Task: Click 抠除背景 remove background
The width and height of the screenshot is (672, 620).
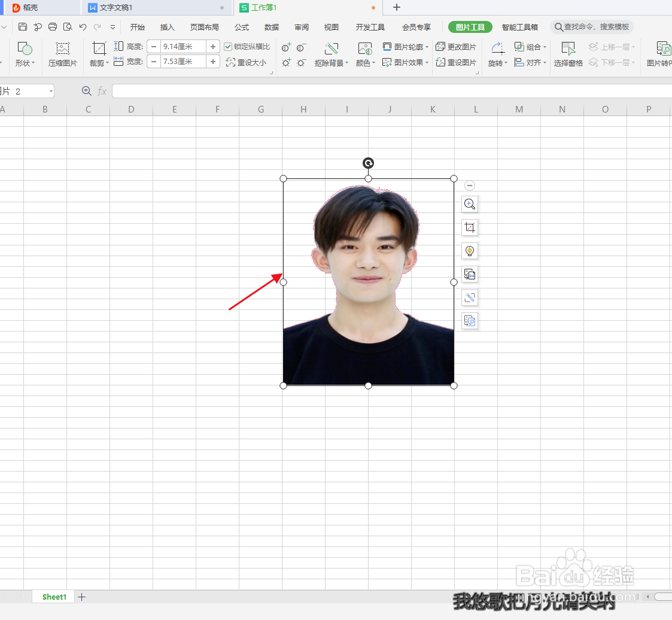Action: point(332,54)
